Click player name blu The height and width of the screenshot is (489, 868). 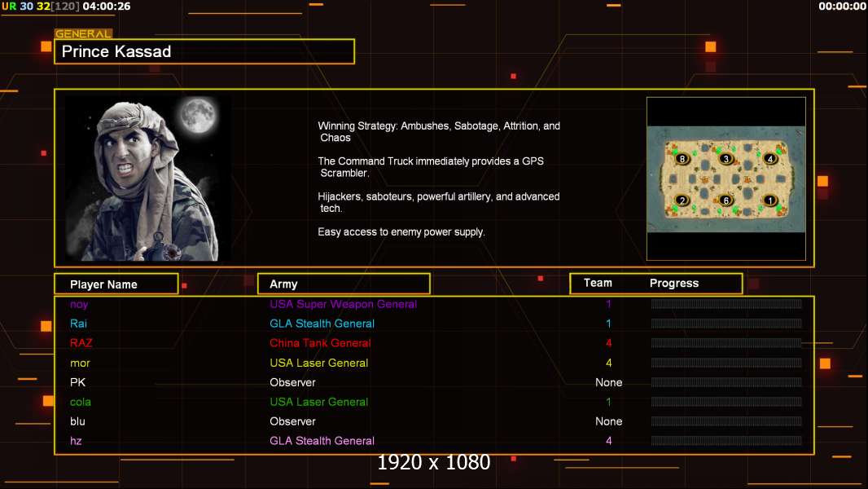77,421
